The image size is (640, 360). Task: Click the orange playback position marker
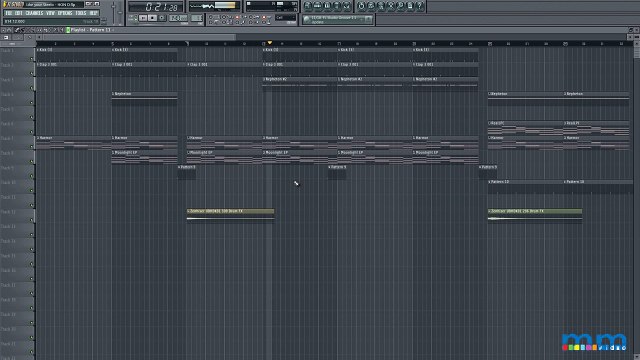tap(270, 43)
